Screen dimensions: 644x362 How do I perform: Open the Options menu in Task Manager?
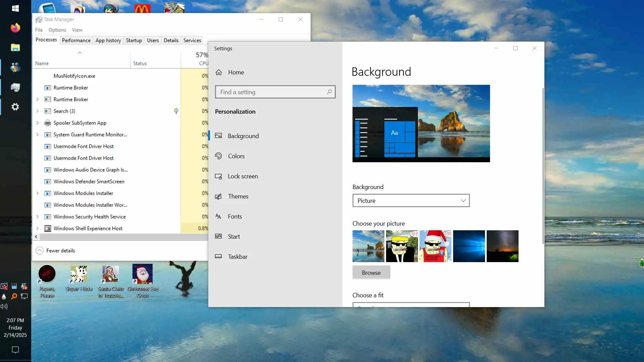57,30
